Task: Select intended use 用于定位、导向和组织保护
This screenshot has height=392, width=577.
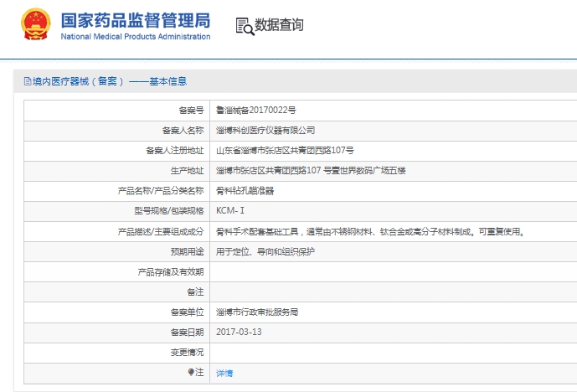Action: (x=265, y=252)
